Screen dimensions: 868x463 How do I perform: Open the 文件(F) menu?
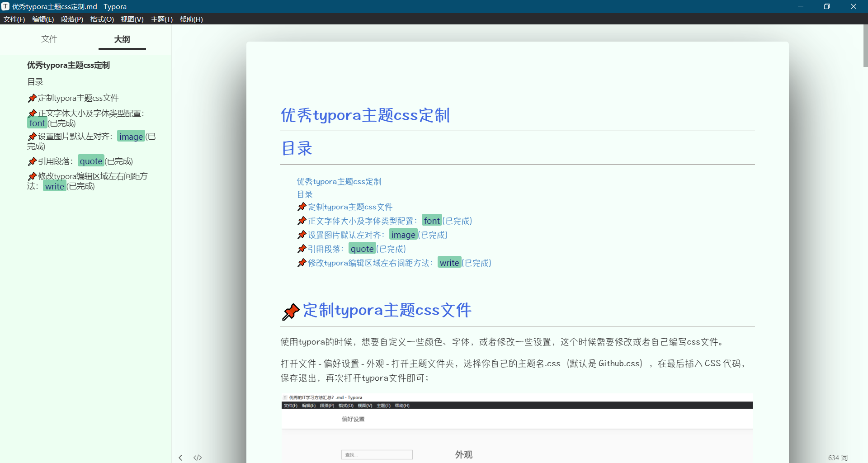[14, 19]
